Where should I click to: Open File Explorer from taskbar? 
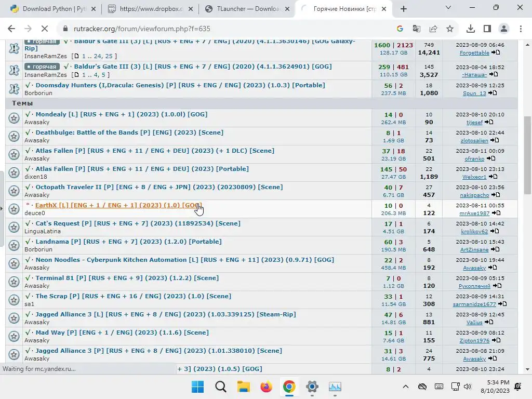(243, 387)
